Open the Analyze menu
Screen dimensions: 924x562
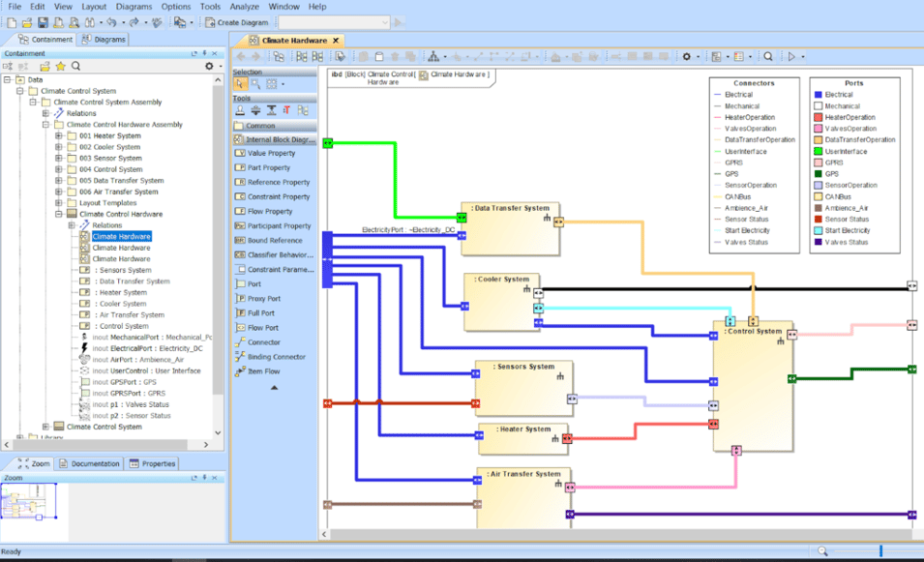click(242, 7)
